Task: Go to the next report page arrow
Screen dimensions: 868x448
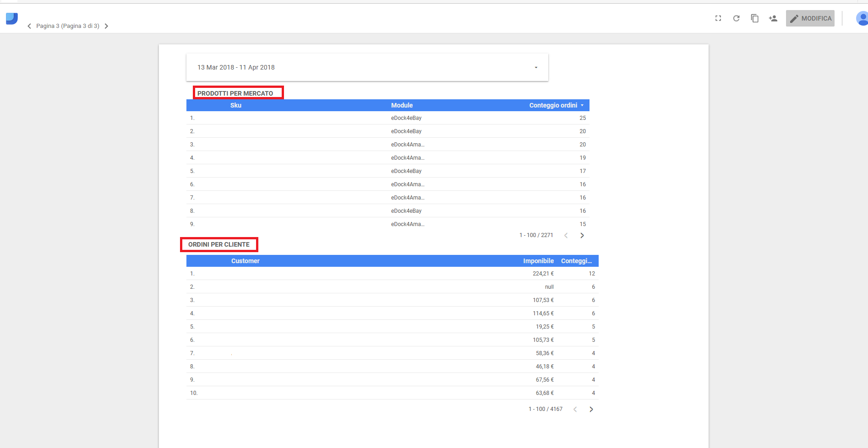Action: click(x=106, y=26)
